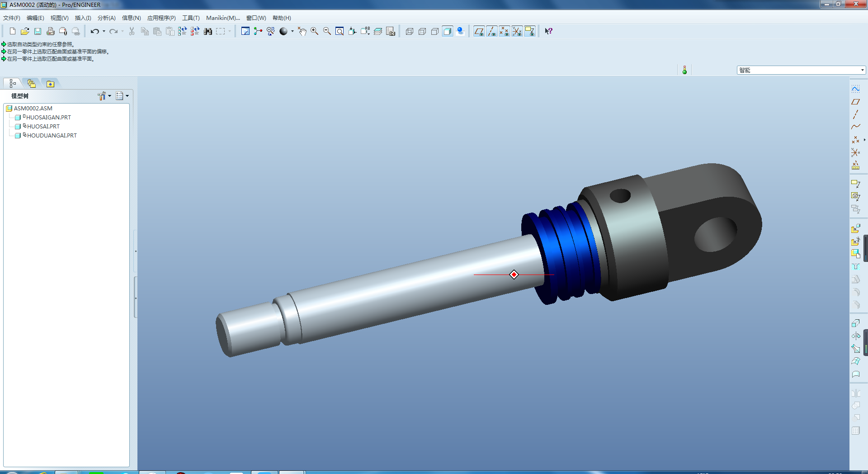This screenshot has height=474, width=868.
Task: Select HUOSAI.PRT in the model tree
Action: point(43,127)
